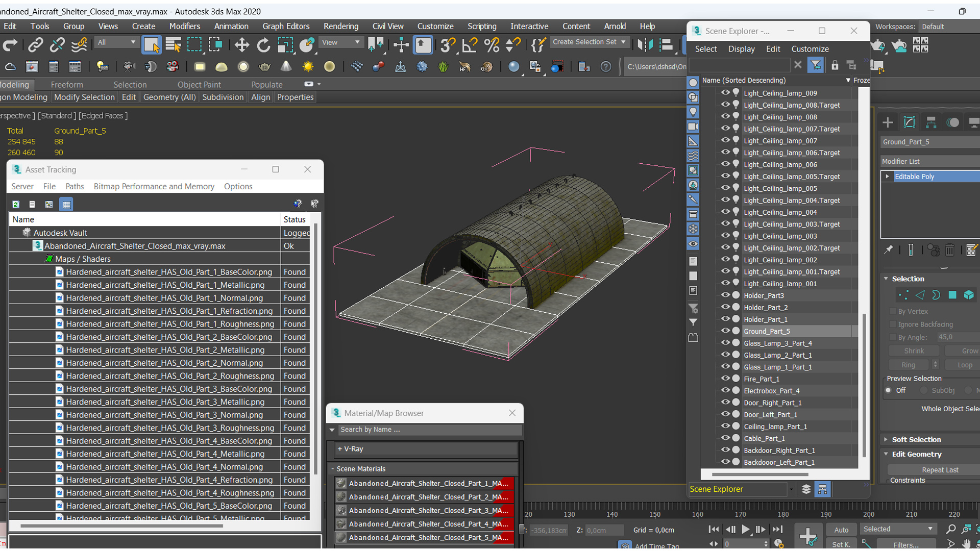Click the Pin Stack icon
Viewport: 980px width, 551px height.
coord(889,250)
